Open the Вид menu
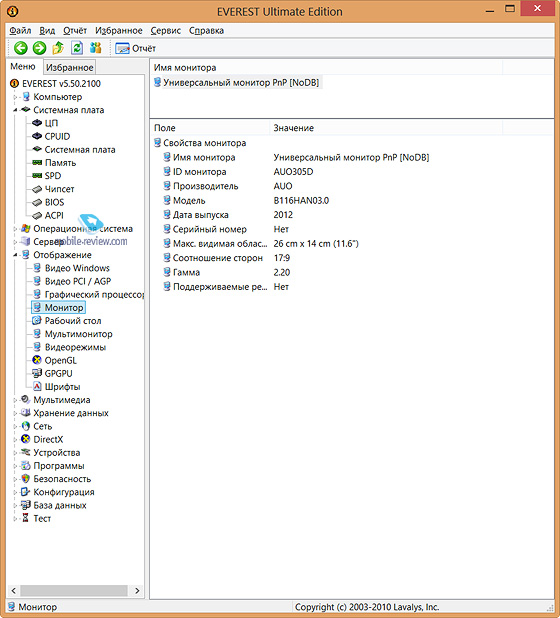This screenshot has height=618, width=560. 47,31
